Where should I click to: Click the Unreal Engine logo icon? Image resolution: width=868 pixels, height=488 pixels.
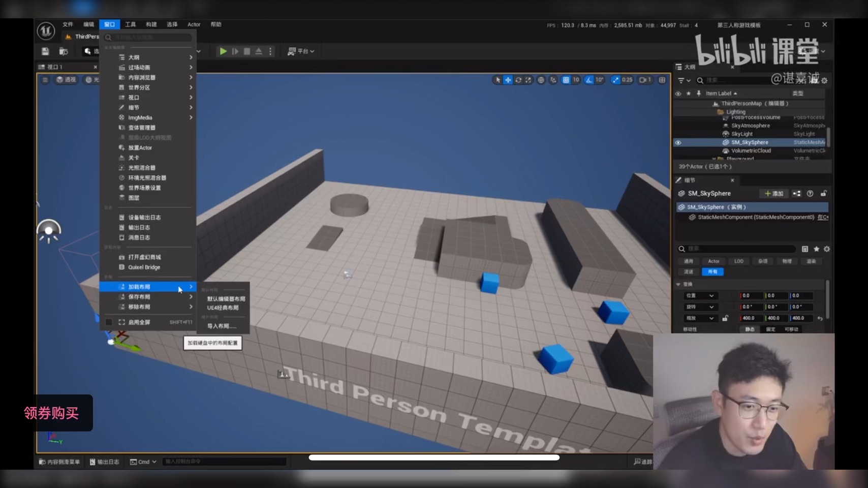tap(46, 31)
